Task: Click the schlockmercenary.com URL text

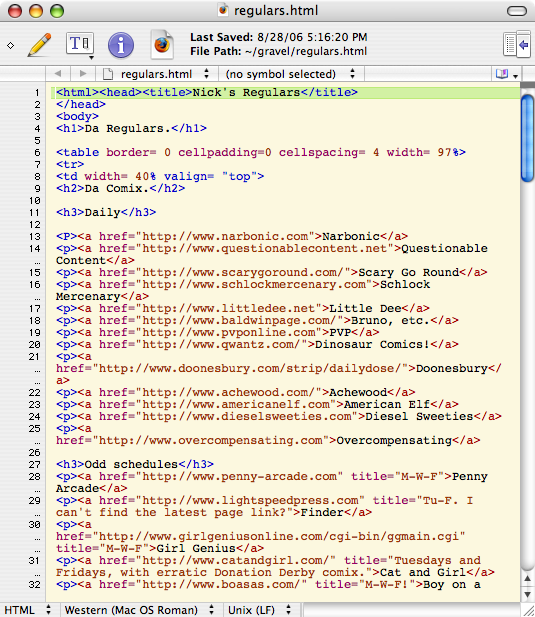Action: tap(254, 284)
